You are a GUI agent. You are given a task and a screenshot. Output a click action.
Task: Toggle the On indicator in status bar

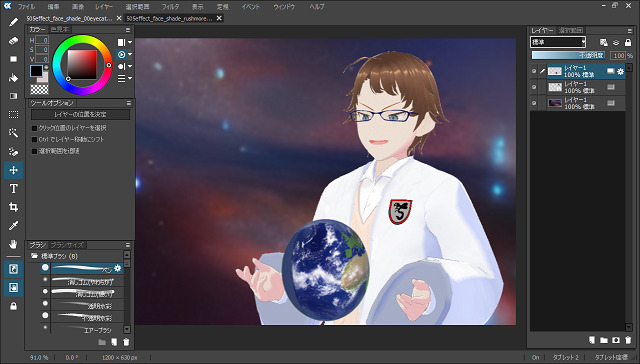click(536, 357)
